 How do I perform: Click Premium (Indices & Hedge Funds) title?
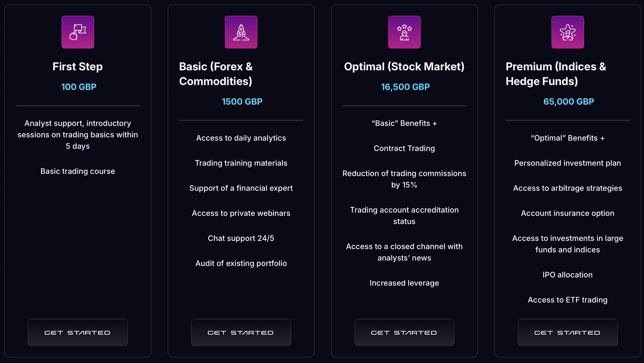(x=556, y=74)
